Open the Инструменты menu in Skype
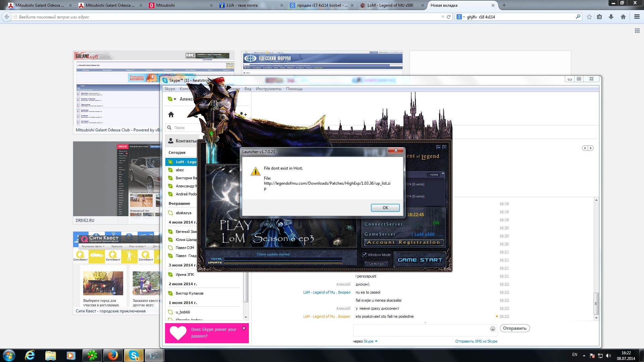This screenshot has height=362, width=644. (268, 89)
